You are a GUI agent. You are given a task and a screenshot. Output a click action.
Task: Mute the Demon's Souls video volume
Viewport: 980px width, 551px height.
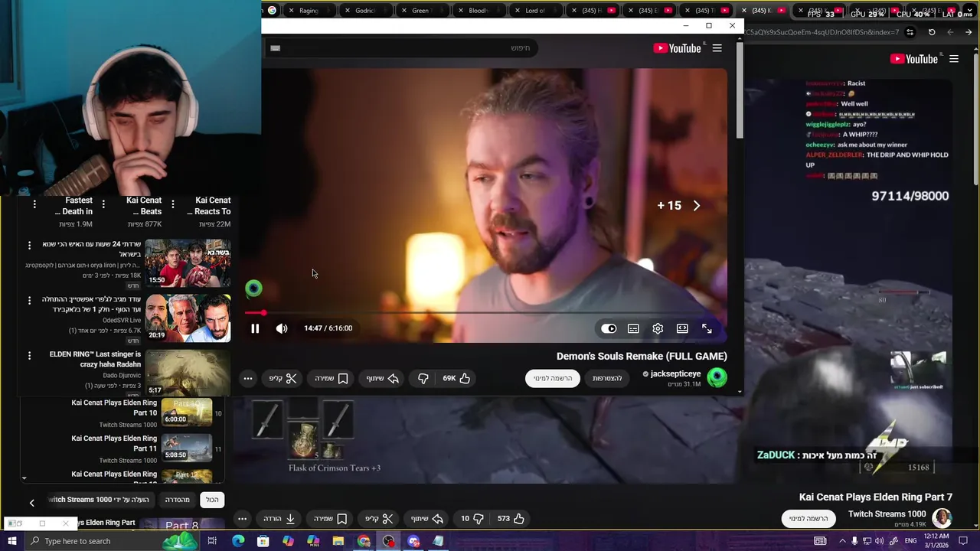point(282,328)
